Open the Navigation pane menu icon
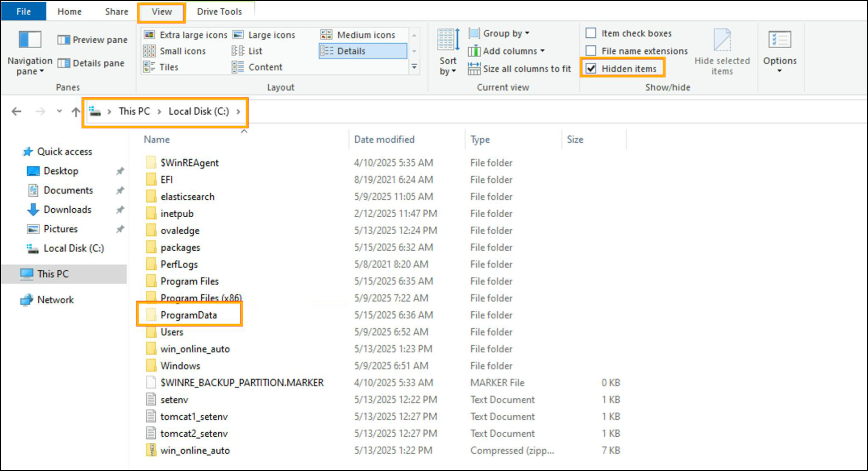Viewport: 868px width, 471px height. 30,40
